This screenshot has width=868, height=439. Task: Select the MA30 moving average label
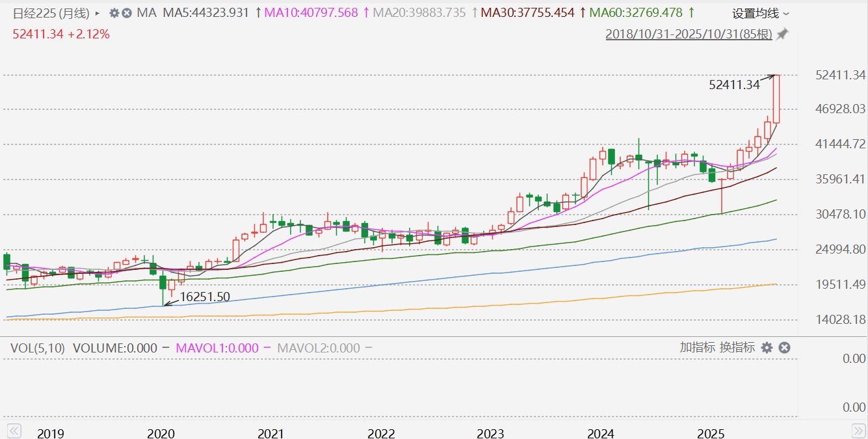[528, 13]
